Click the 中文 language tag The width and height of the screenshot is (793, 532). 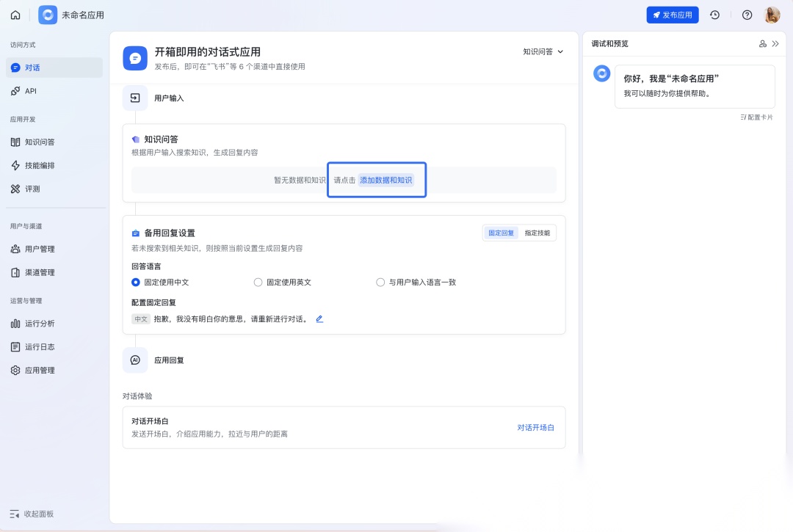point(141,318)
